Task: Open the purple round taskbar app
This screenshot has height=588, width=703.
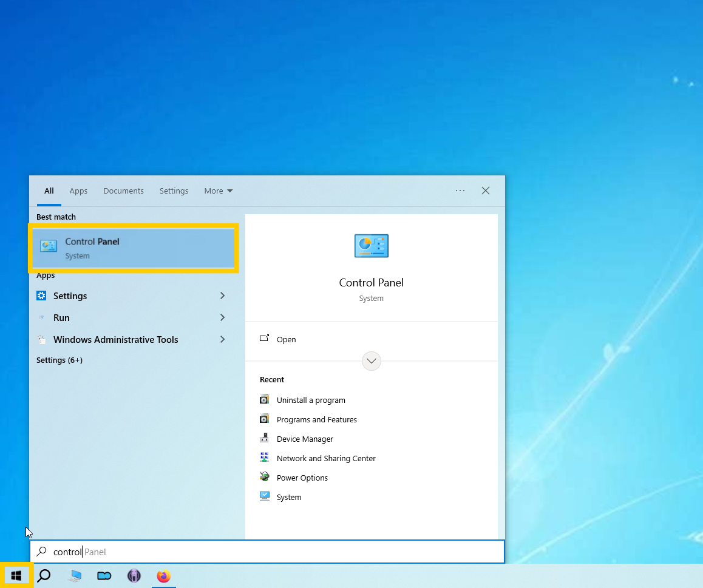Action: (134, 575)
